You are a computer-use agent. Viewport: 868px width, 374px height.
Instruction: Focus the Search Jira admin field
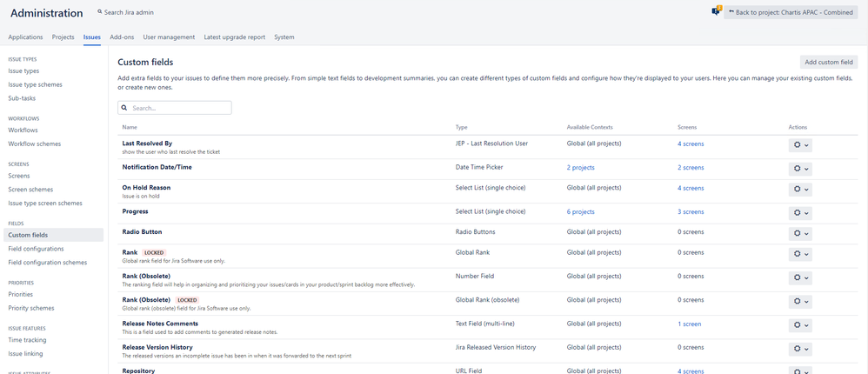point(129,12)
